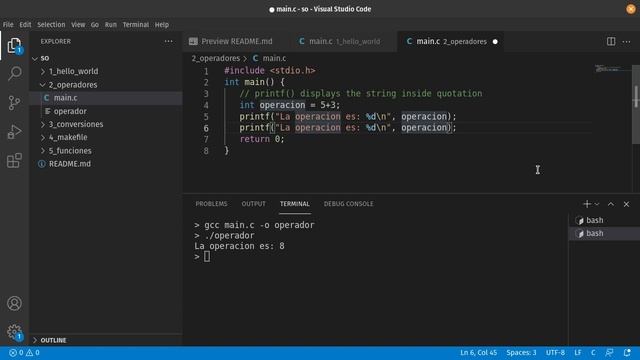Expand the 1_hello_world folder
Viewport: 640px width, 360px height.
tap(43, 71)
